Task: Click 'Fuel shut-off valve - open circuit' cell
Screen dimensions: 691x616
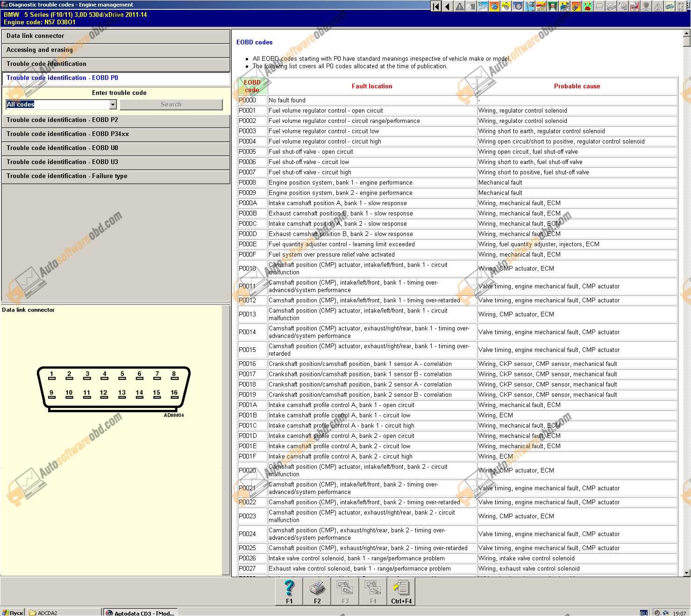Action: [372, 151]
